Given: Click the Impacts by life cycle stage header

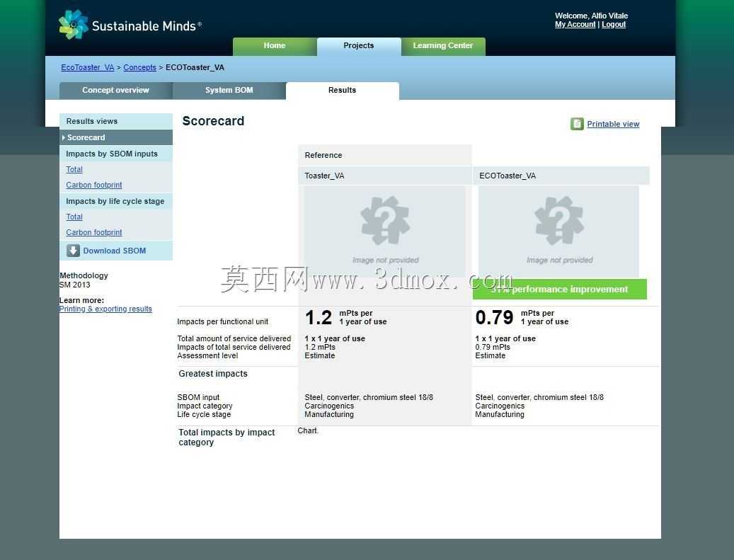Looking at the screenshot, I should coord(116,201).
